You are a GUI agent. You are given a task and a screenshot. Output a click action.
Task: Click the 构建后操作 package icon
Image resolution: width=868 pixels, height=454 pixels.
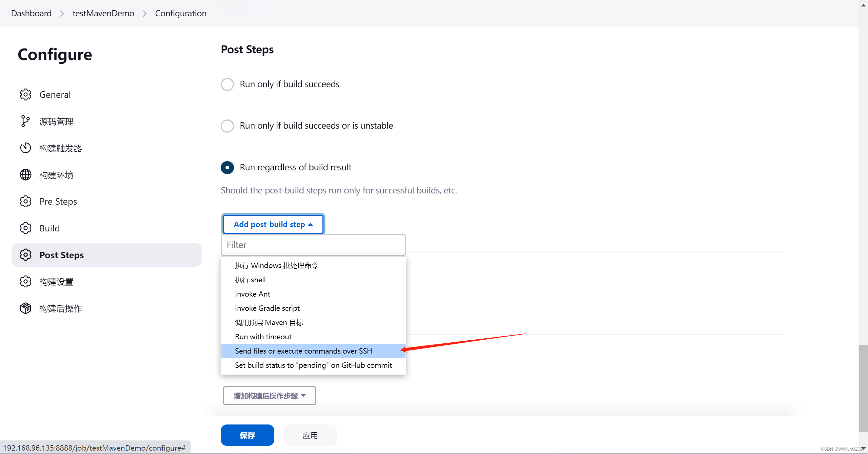(25, 308)
